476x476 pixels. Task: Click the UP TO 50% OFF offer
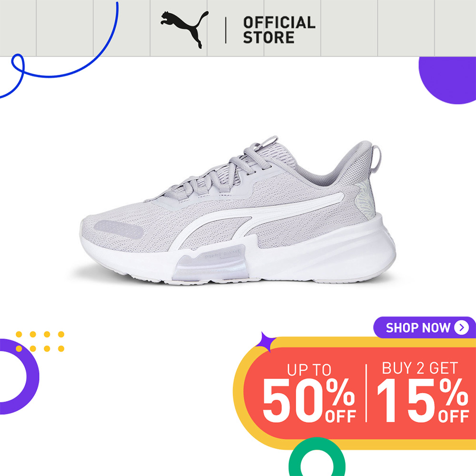coord(309,393)
